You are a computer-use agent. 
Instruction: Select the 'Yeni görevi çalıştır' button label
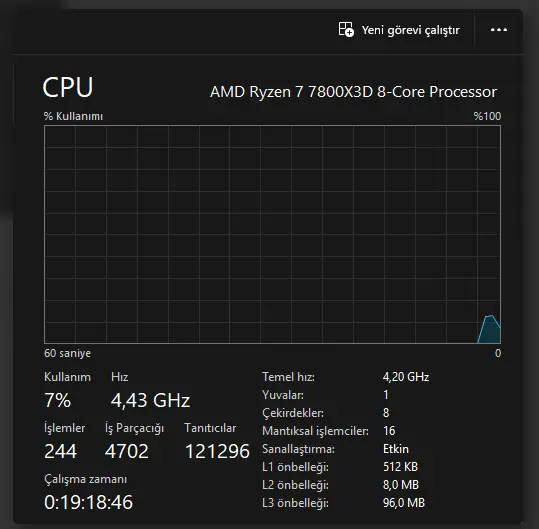click(410, 30)
